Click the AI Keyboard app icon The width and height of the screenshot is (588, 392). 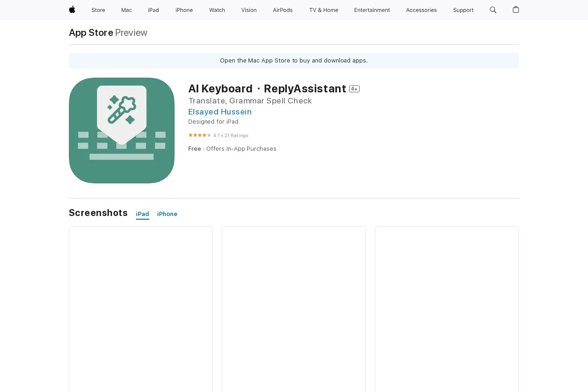point(122,131)
